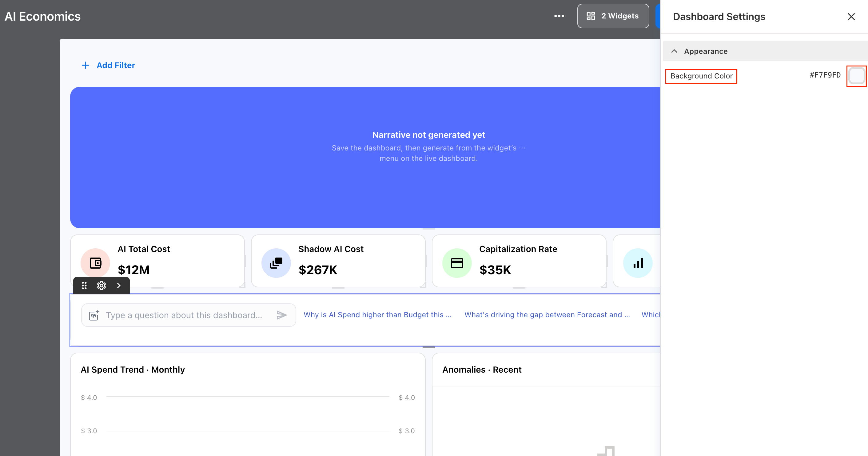Image resolution: width=868 pixels, height=456 pixels.
Task: Open widget settings gear icon
Action: [102, 286]
